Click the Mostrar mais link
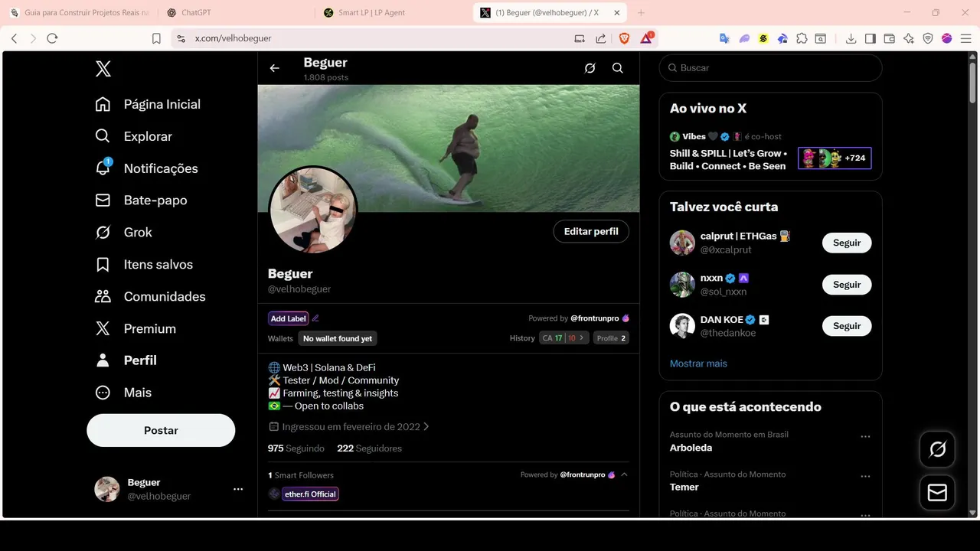Image resolution: width=980 pixels, height=551 pixels. point(698,364)
